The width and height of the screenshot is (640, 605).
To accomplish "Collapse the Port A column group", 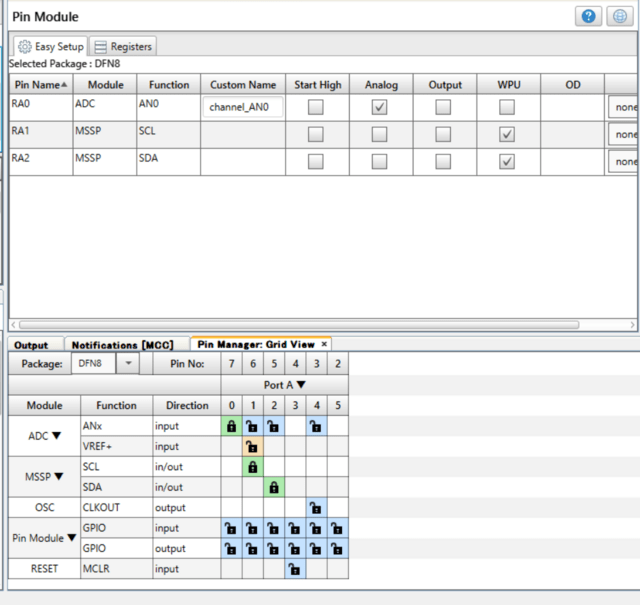I will (x=300, y=385).
